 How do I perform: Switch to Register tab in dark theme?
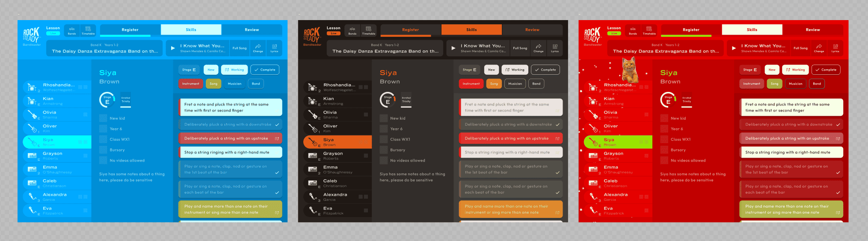tap(410, 29)
